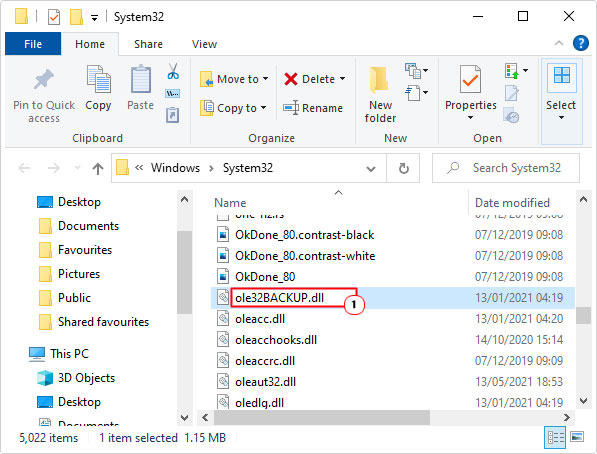Go back with the left arrow
The image size is (597, 454).
pyautogui.click(x=24, y=168)
